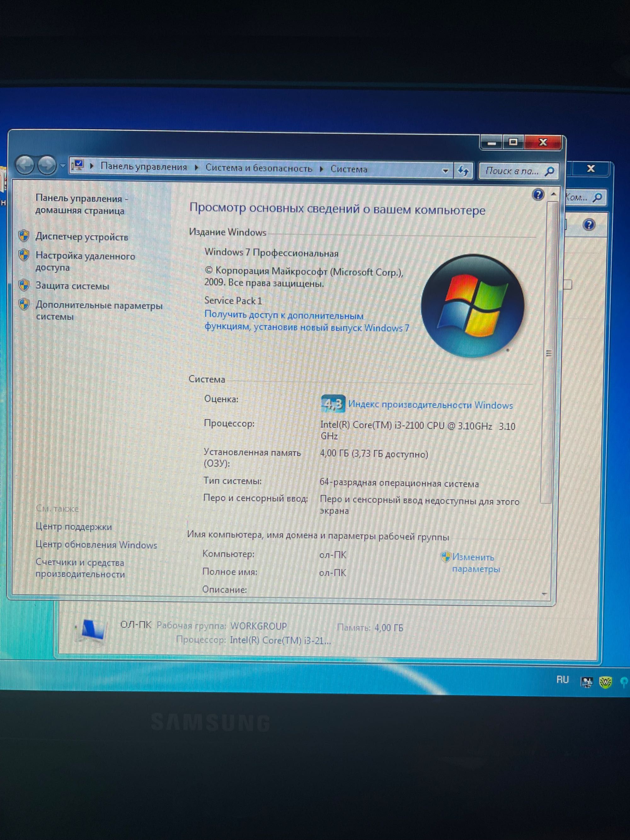Refresh the page with the refresh icon
This screenshot has width=630, height=840.
pos(463,171)
